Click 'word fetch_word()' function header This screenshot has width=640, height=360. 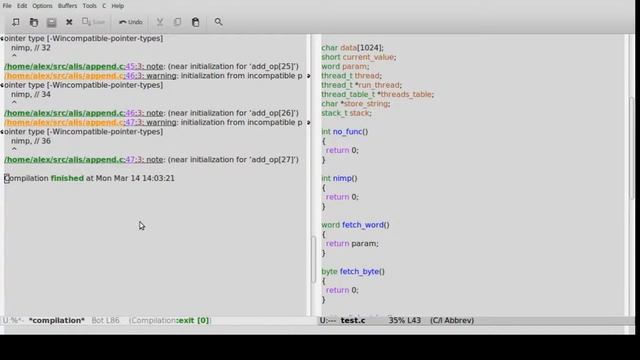(x=355, y=225)
